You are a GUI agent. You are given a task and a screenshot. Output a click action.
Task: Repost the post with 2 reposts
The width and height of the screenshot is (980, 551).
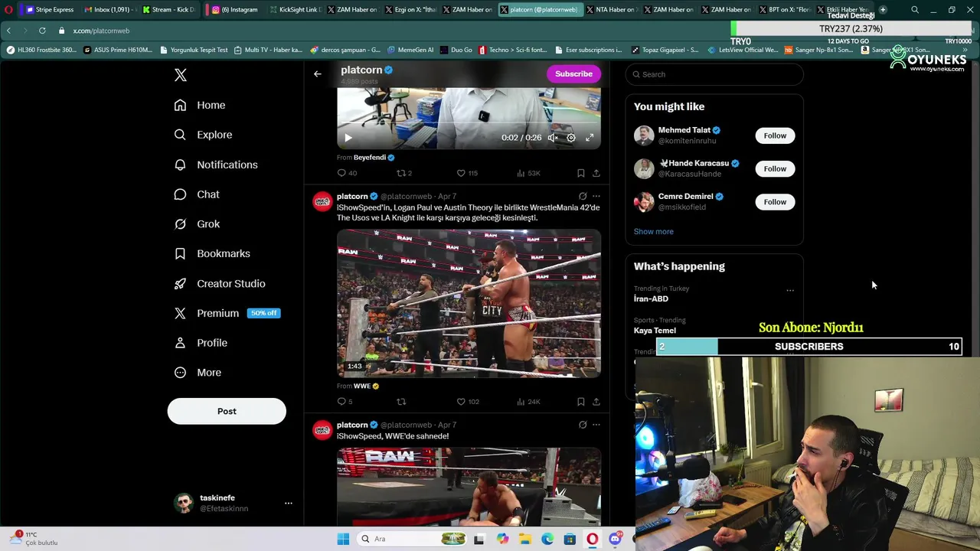pyautogui.click(x=404, y=173)
